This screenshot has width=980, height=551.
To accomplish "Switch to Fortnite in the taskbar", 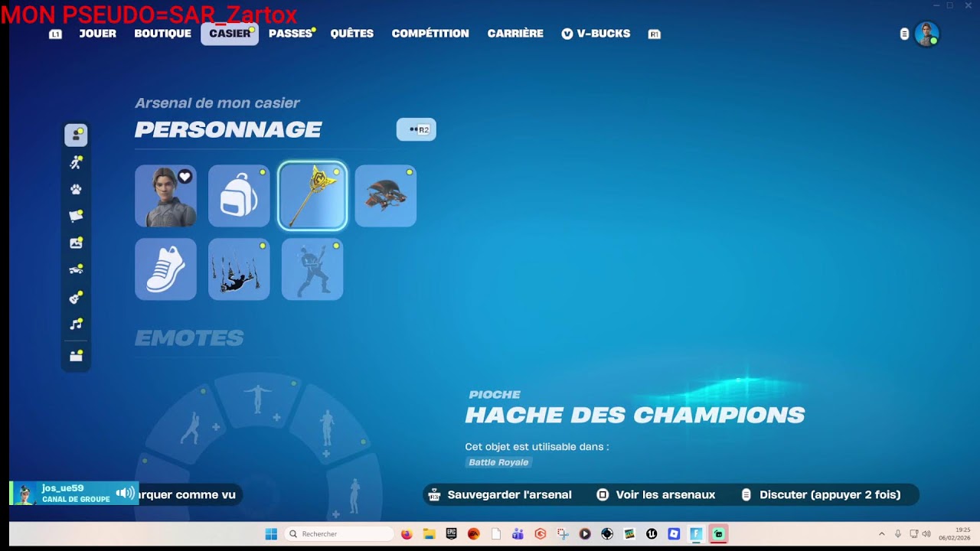I will pos(696,534).
